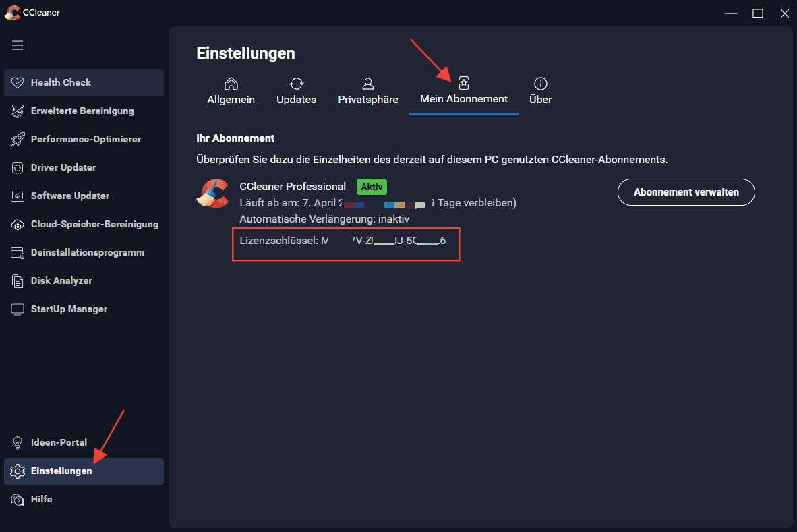Select Cloud-Speicher-Bereinigung
The width and height of the screenshot is (797, 532).
click(x=91, y=224)
